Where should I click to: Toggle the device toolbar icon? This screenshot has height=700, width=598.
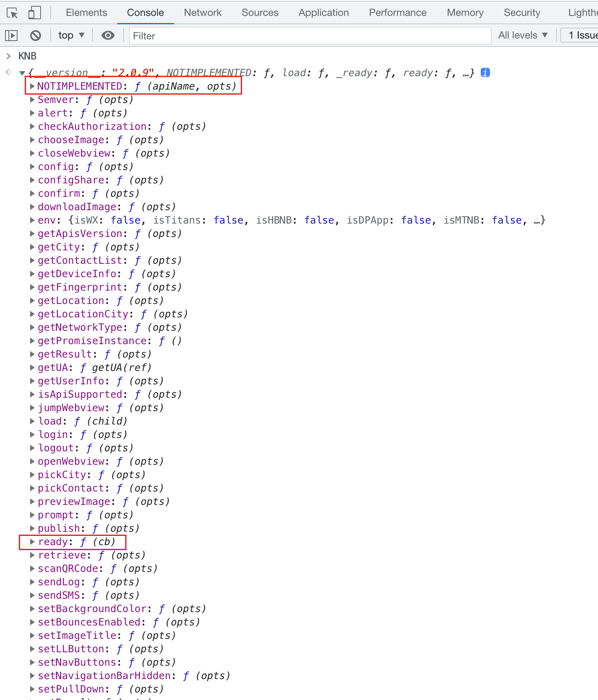click(x=34, y=13)
